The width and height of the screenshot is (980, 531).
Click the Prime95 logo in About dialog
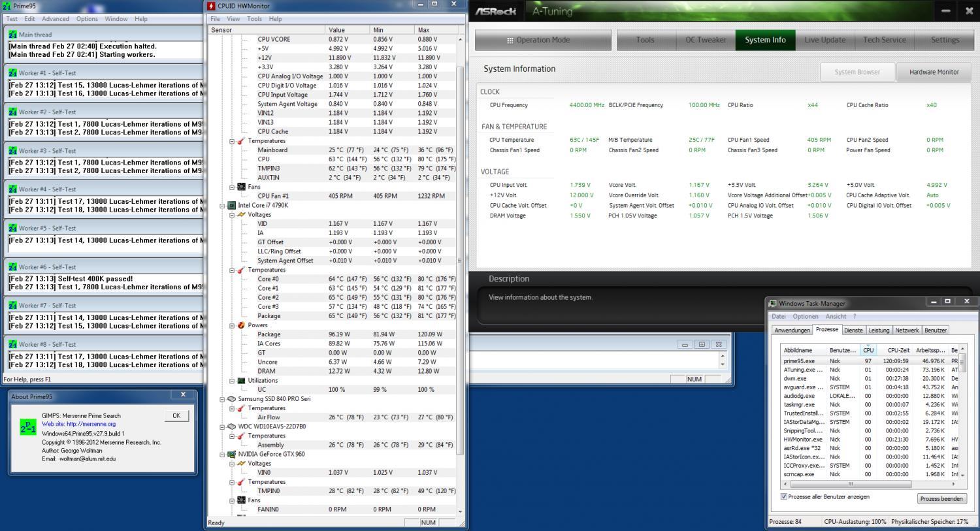coord(28,426)
